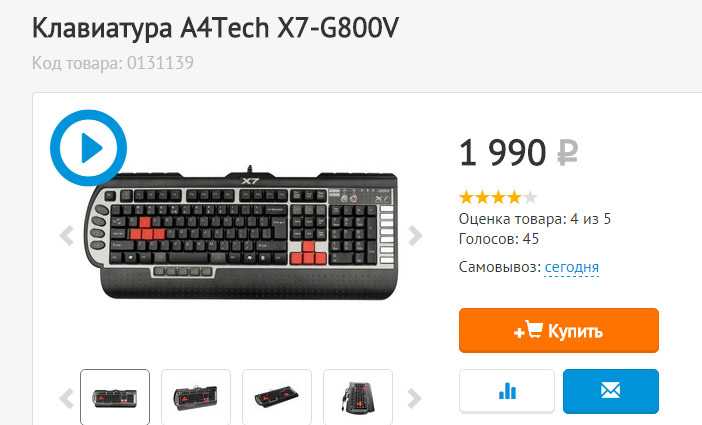Show next main product image
The height and width of the screenshot is (425, 702).
click(x=415, y=236)
